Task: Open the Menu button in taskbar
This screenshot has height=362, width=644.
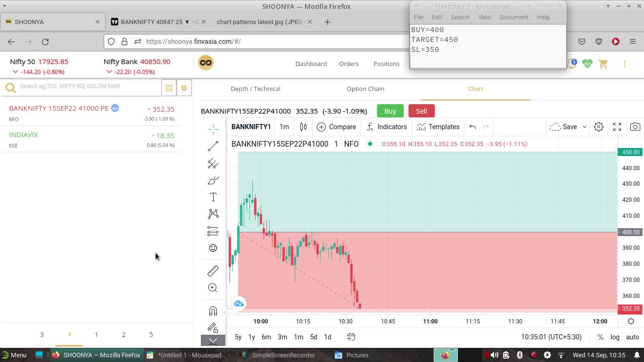Action: click(x=14, y=355)
